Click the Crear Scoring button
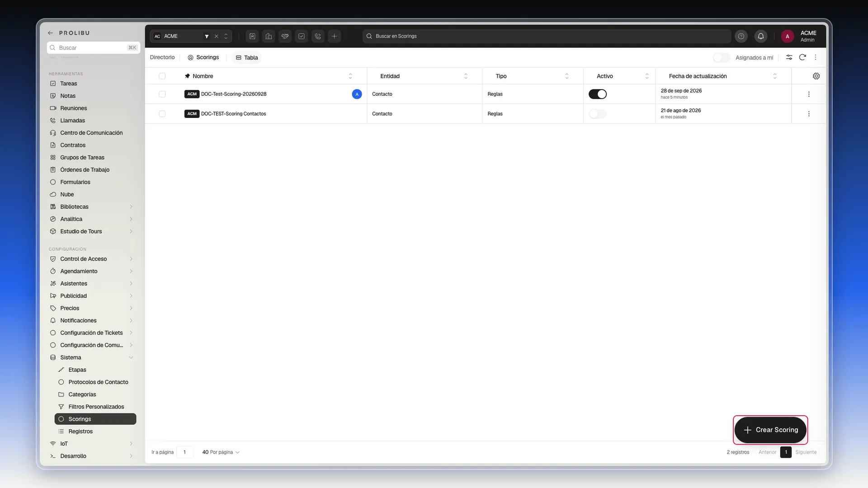This screenshot has height=488, width=868. click(770, 430)
